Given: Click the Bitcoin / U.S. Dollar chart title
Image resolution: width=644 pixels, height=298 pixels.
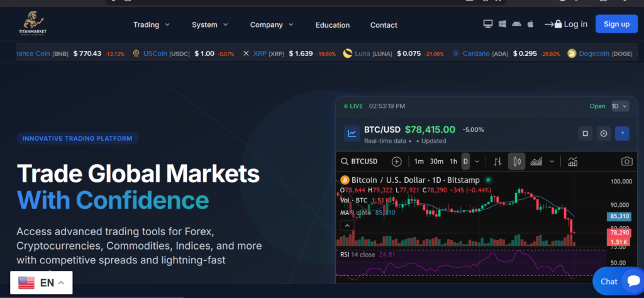Looking at the screenshot, I should [416, 180].
